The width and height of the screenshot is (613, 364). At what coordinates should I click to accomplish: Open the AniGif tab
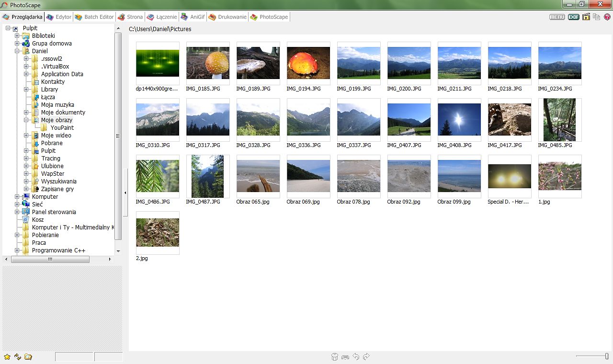point(193,17)
